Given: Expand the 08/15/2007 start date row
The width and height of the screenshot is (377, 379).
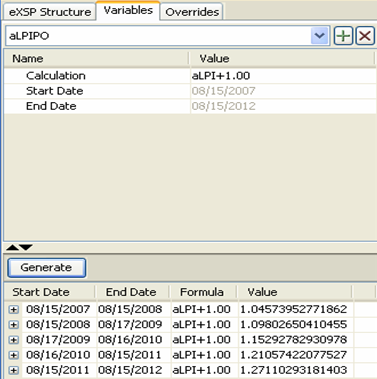Looking at the screenshot, I should [14, 309].
